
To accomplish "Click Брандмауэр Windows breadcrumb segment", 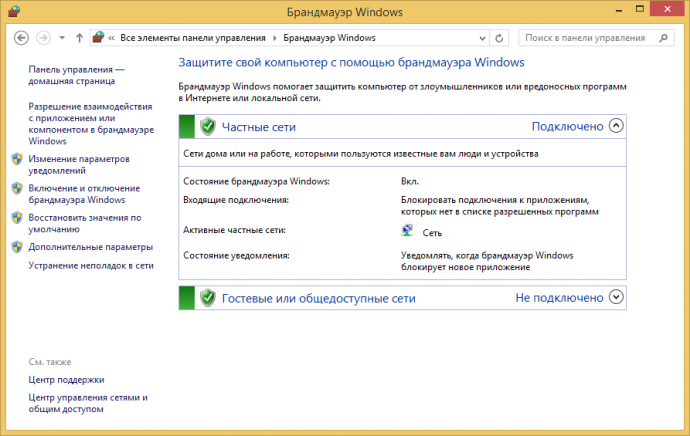I will 329,38.
